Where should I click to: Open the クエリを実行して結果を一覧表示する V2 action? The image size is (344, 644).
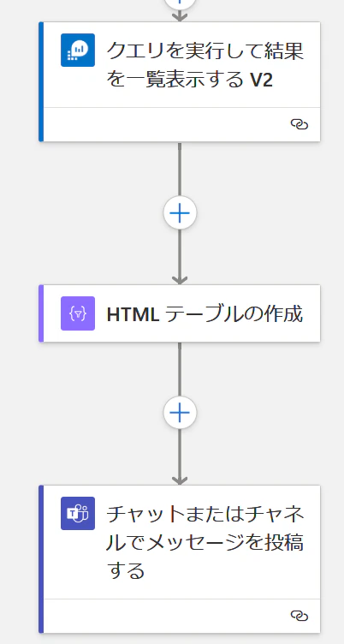click(205, 65)
